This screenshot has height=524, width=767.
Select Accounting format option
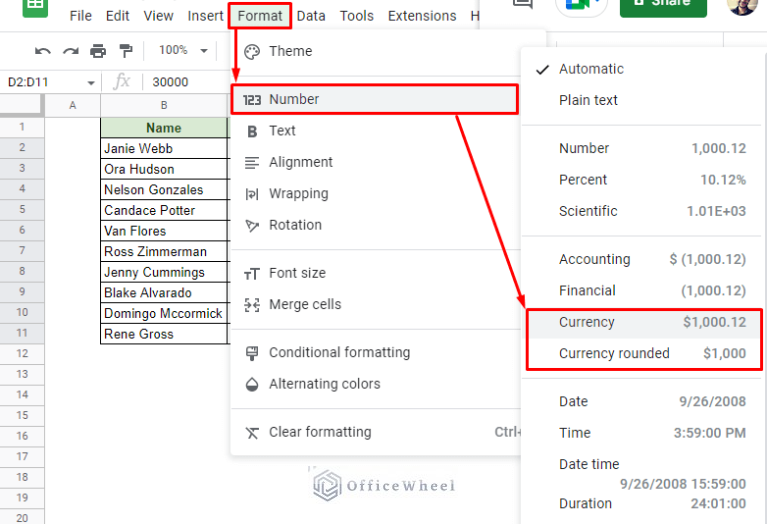644,259
